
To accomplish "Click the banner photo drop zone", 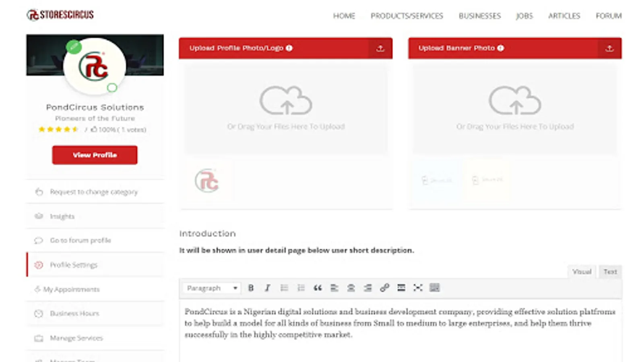I will (515, 109).
